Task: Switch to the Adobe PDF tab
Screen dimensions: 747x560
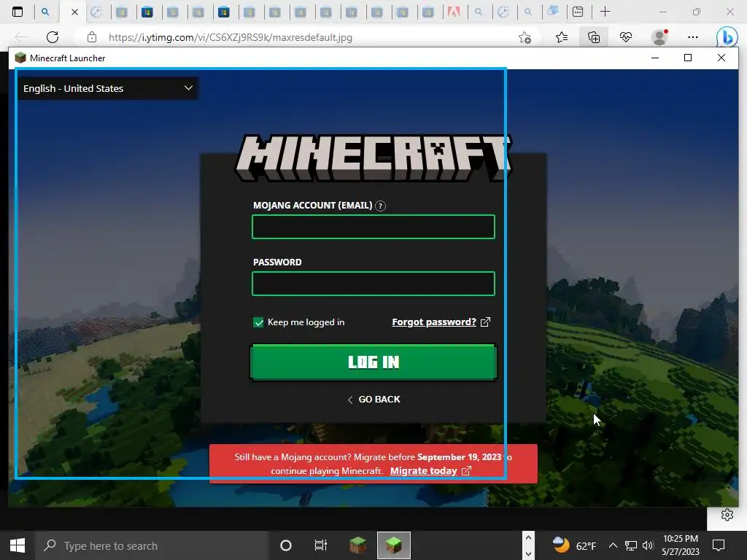Action: pyautogui.click(x=453, y=12)
